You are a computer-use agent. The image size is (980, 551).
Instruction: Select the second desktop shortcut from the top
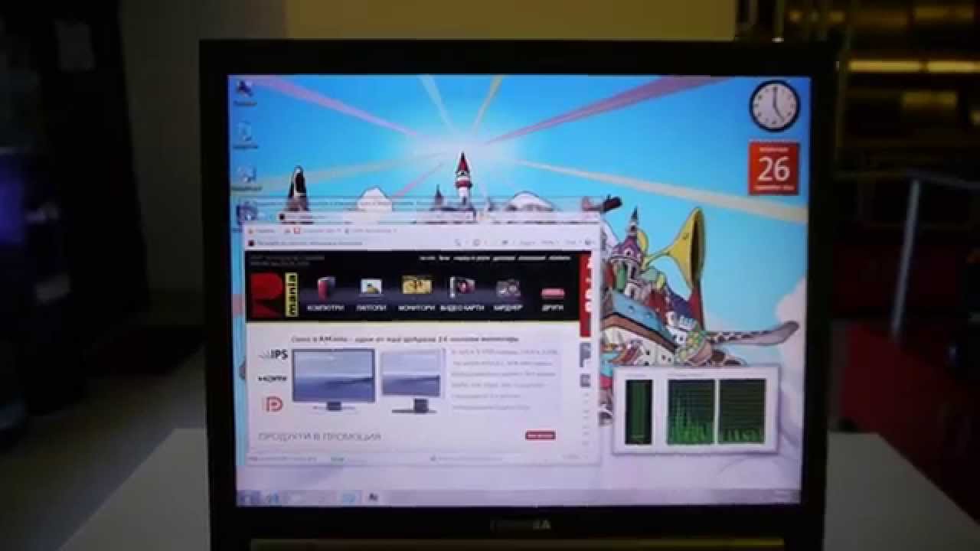(x=246, y=135)
